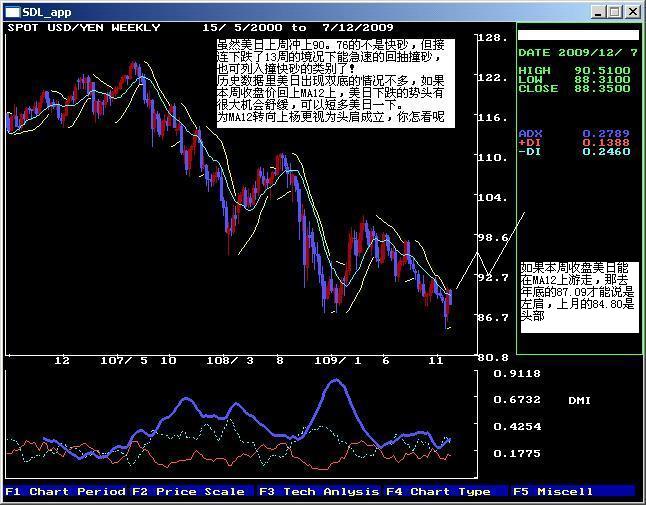This screenshot has height=505, width=646.
Task: Open F1 Chart Period menu
Action: pos(66,491)
